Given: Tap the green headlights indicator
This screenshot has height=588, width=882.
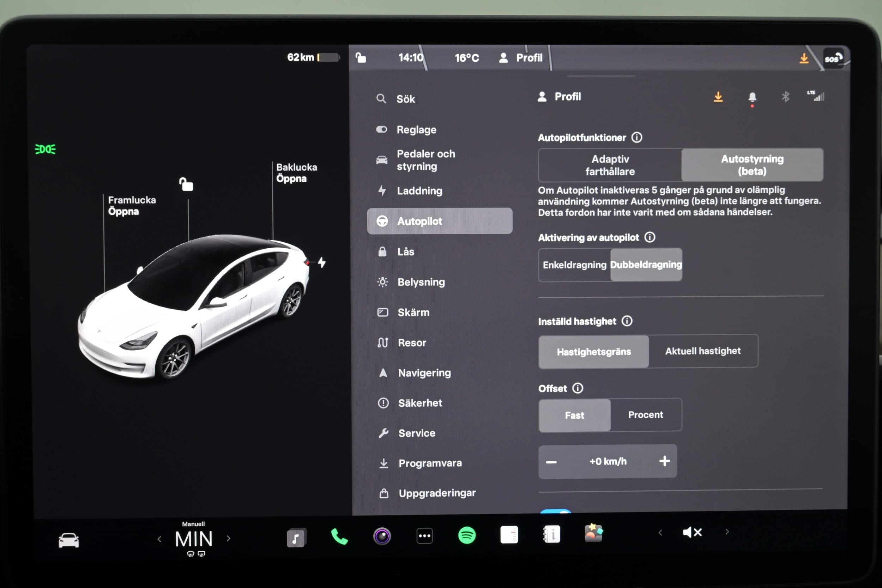Looking at the screenshot, I should tap(46, 149).
